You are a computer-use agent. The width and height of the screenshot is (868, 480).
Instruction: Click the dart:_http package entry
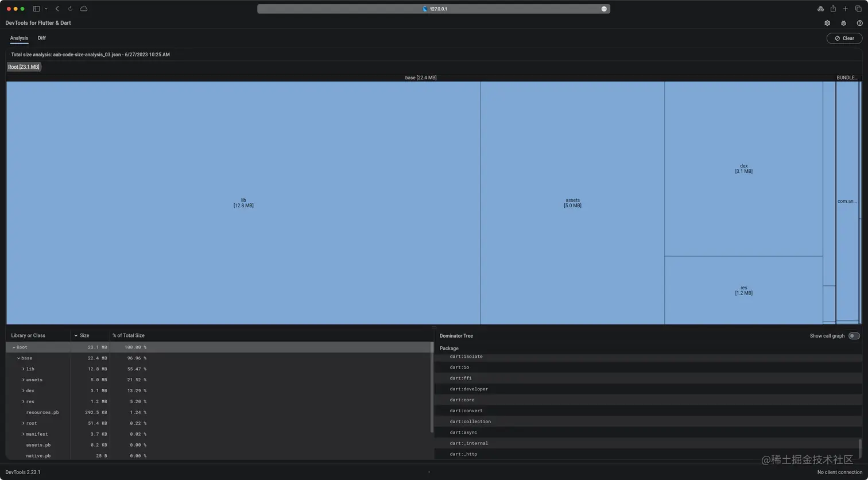(x=463, y=454)
